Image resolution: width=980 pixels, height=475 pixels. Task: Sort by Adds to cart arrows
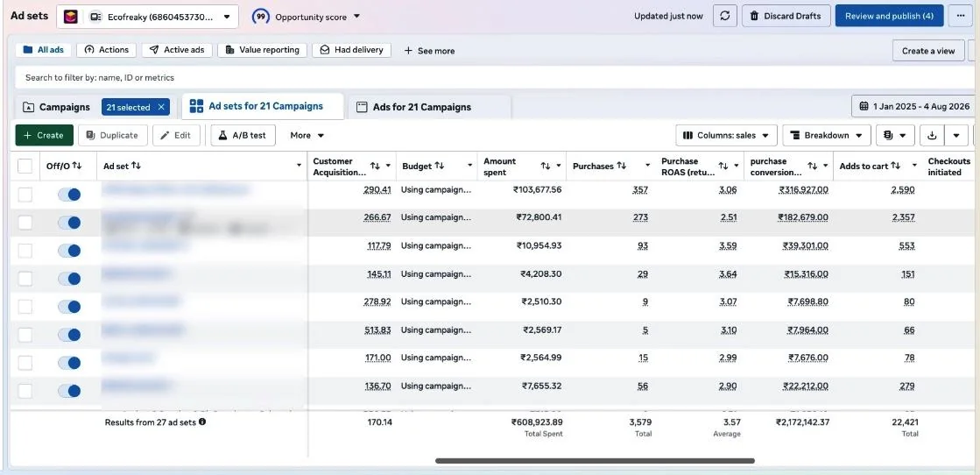(896, 166)
